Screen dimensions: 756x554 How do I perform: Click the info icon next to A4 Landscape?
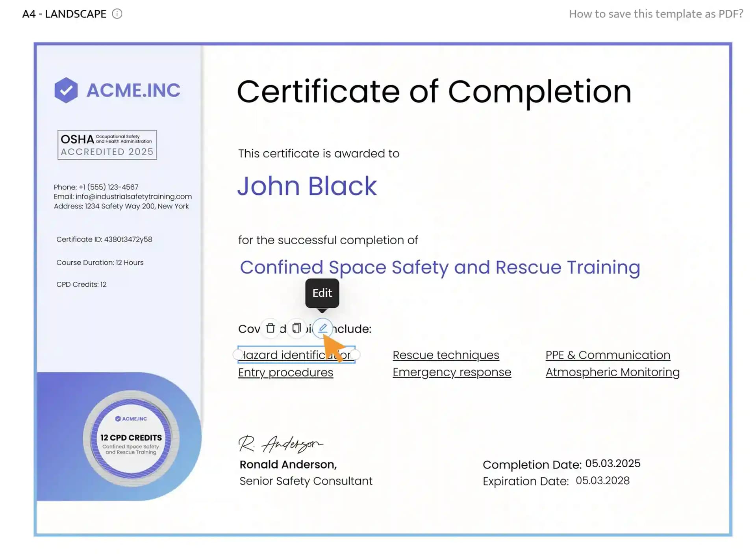pyautogui.click(x=117, y=13)
